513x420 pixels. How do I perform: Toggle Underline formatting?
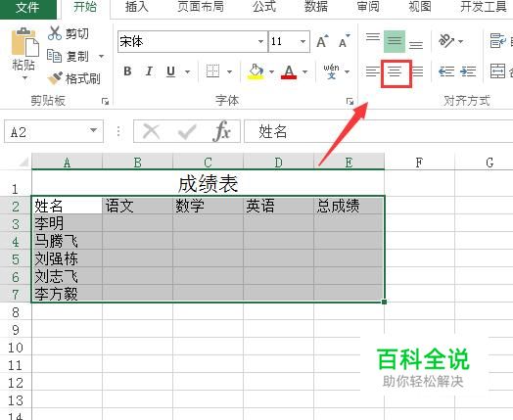(170, 71)
